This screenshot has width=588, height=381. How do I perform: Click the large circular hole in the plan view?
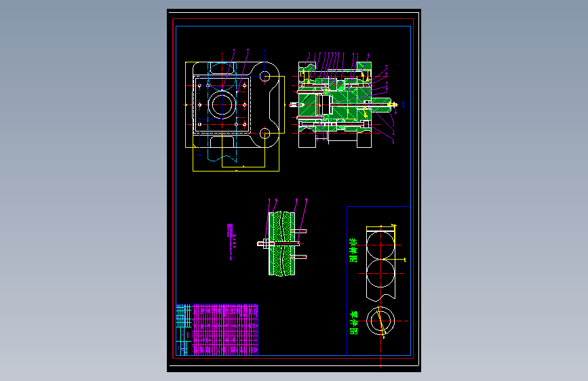[x=222, y=104]
